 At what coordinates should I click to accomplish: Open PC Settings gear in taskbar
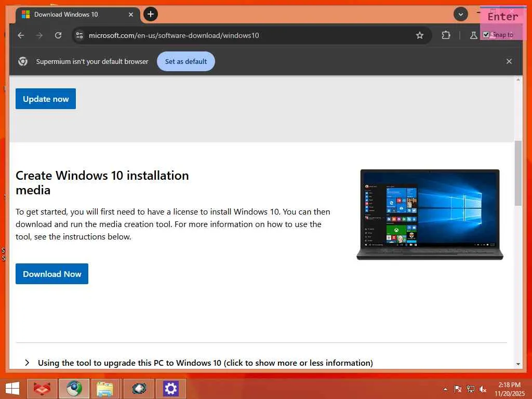[x=170, y=389]
